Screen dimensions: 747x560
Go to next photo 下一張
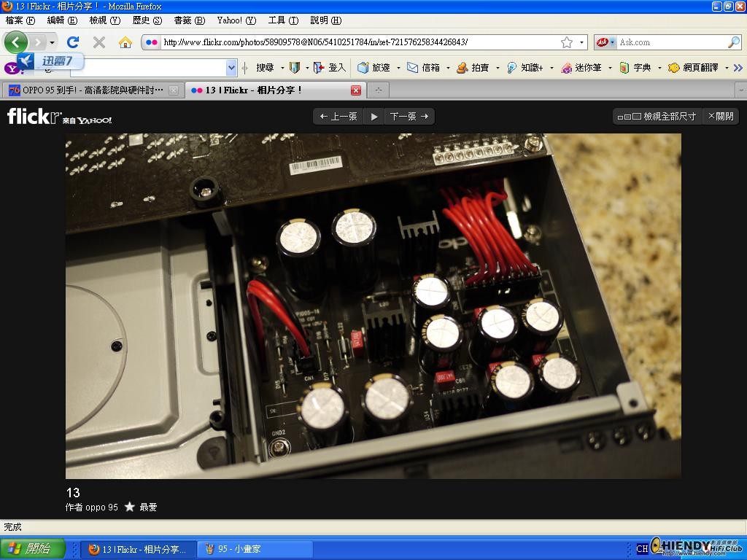[x=409, y=116]
